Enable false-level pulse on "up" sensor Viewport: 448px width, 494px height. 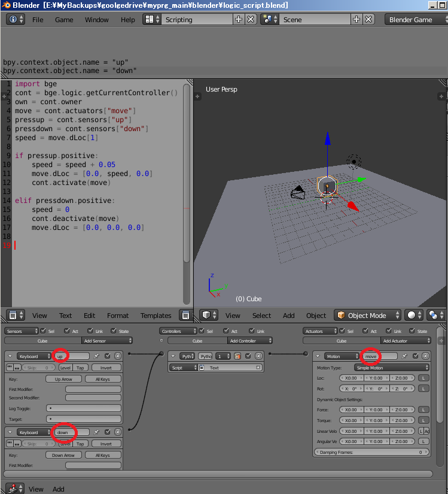click(17, 368)
